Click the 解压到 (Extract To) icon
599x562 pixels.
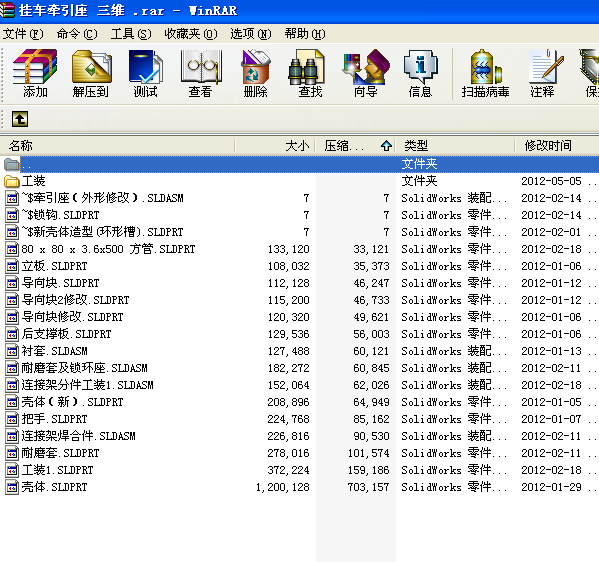(x=91, y=73)
